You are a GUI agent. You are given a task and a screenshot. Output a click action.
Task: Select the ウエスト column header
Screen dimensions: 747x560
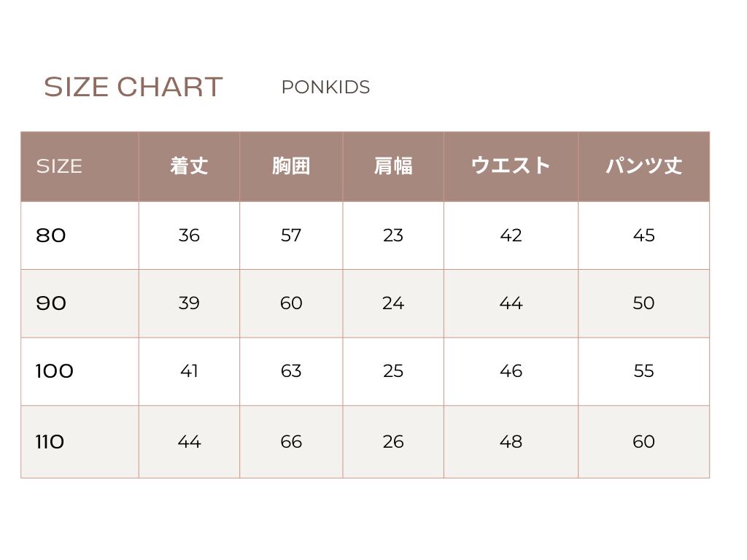(x=511, y=166)
